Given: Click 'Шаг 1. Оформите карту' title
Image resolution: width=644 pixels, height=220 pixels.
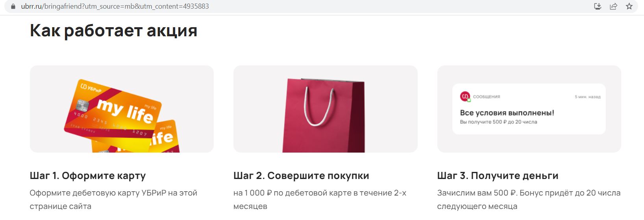Looking at the screenshot, I should point(88,175).
